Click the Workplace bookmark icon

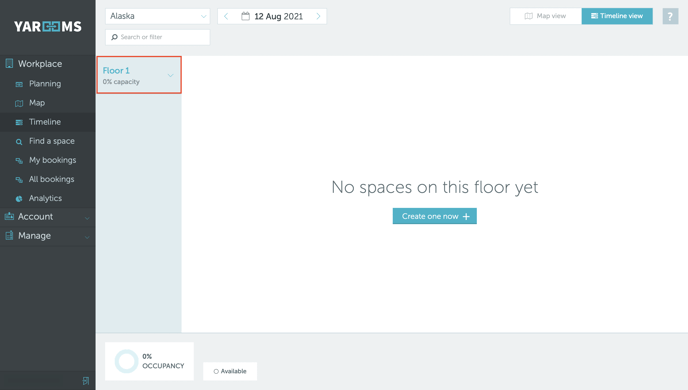pos(9,64)
